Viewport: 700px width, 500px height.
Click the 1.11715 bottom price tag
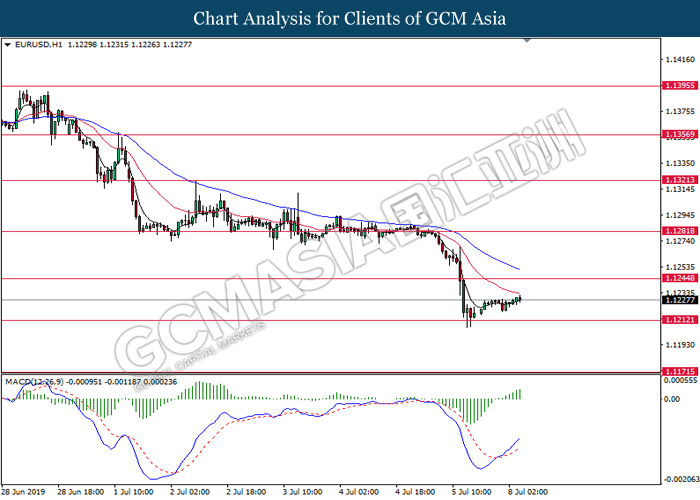pos(677,372)
